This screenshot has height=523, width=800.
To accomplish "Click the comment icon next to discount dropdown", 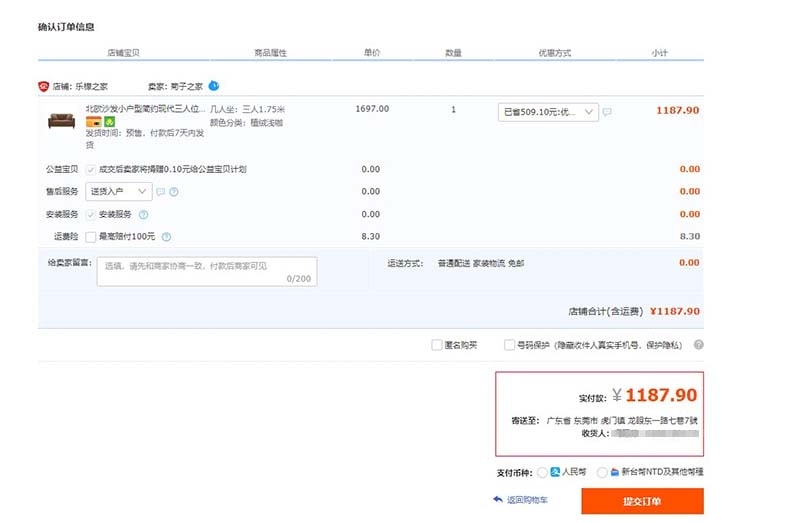I will click(x=607, y=112).
